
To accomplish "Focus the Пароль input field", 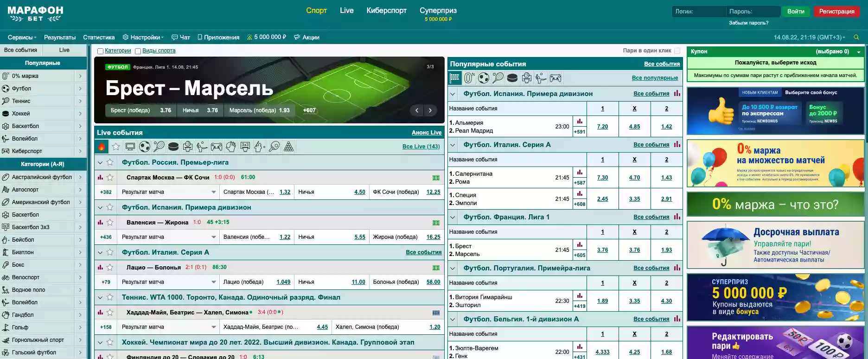I will click(x=753, y=12).
